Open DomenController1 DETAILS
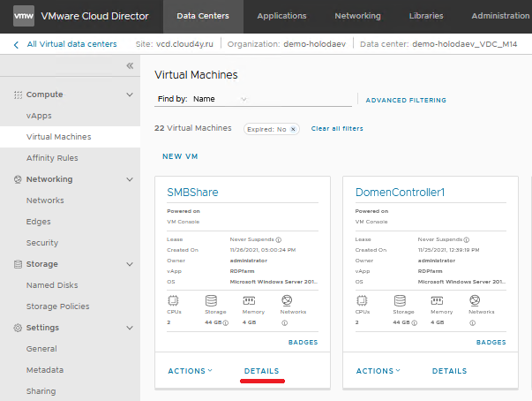Screen dimensions: 532x401 coord(450,371)
